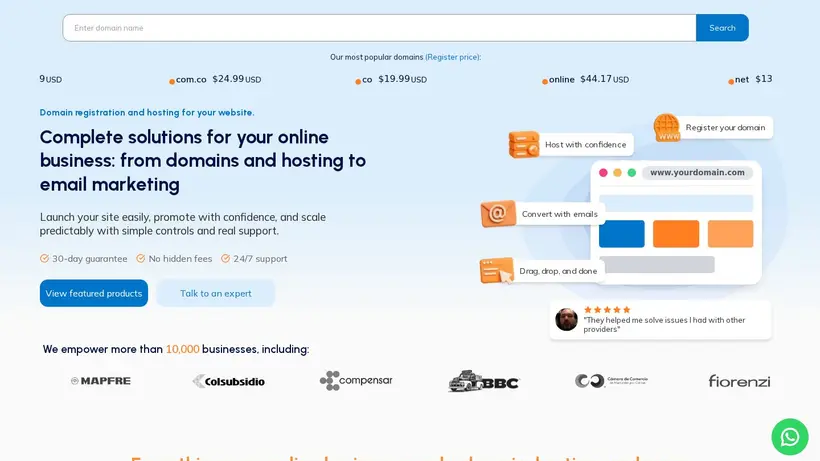Click the light orange block in mock browser
820x461 pixels.
(731, 234)
